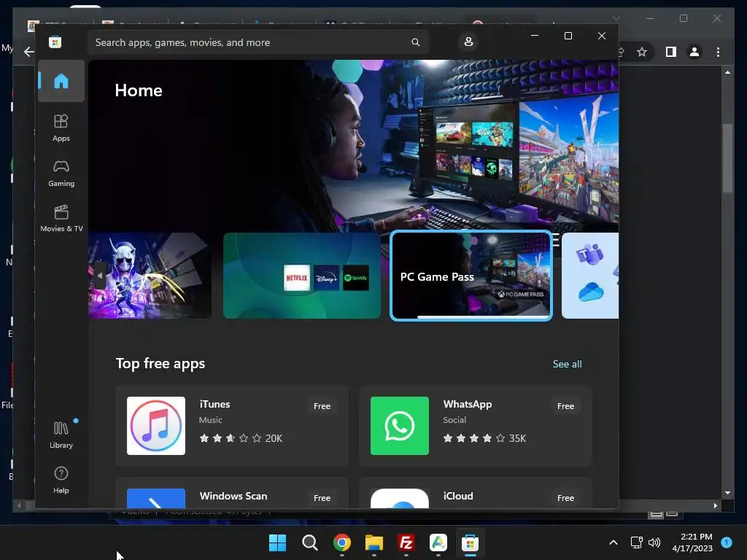The image size is (747, 560).
Task: Open the Apps section in the sidebar
Action: coord(61,128)
